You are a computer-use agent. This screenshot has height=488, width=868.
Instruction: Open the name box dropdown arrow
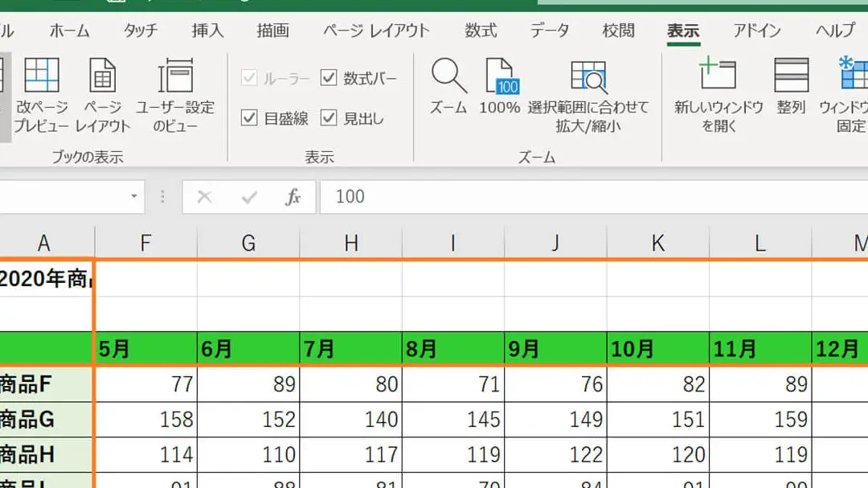coord(134,196)
